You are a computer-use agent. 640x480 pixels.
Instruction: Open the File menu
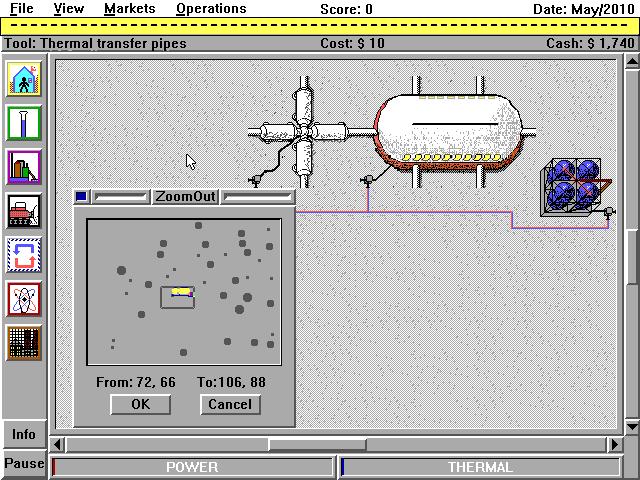point(22,9)
